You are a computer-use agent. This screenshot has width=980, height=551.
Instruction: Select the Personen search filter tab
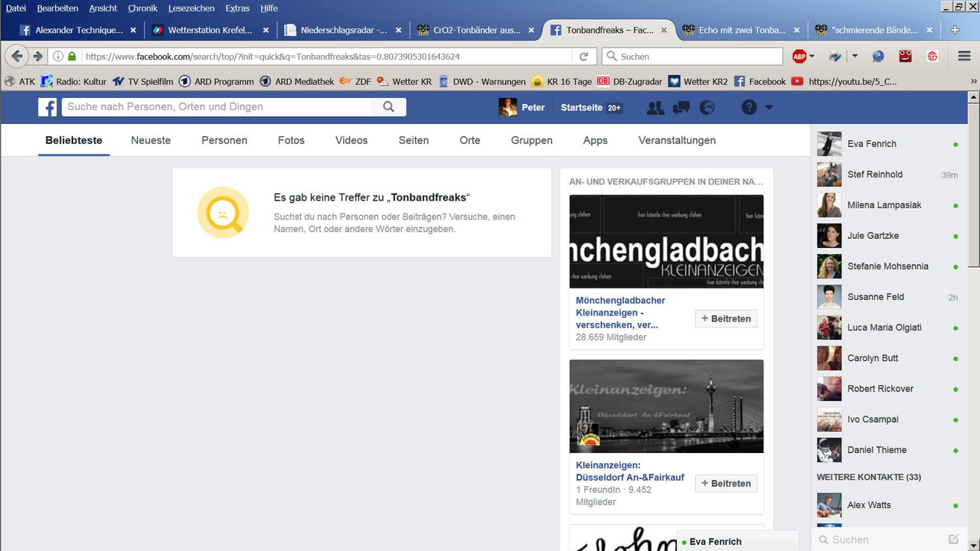pos(224,140)
